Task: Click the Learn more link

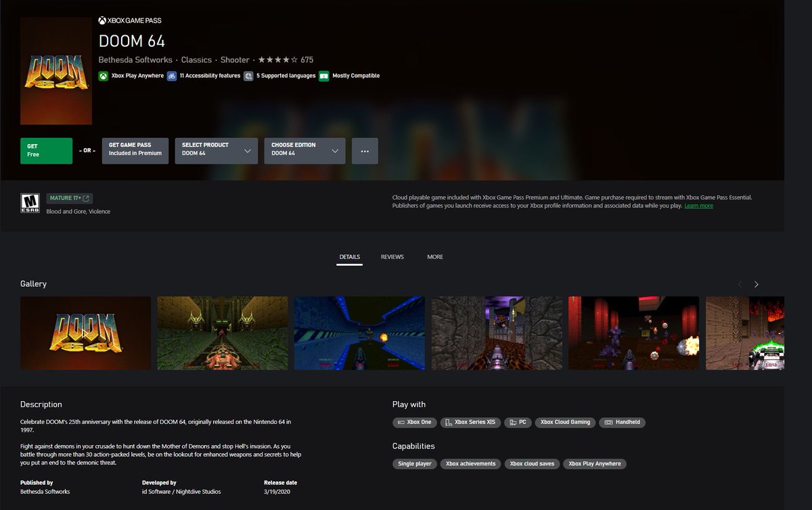Action: tap(698, 206)
